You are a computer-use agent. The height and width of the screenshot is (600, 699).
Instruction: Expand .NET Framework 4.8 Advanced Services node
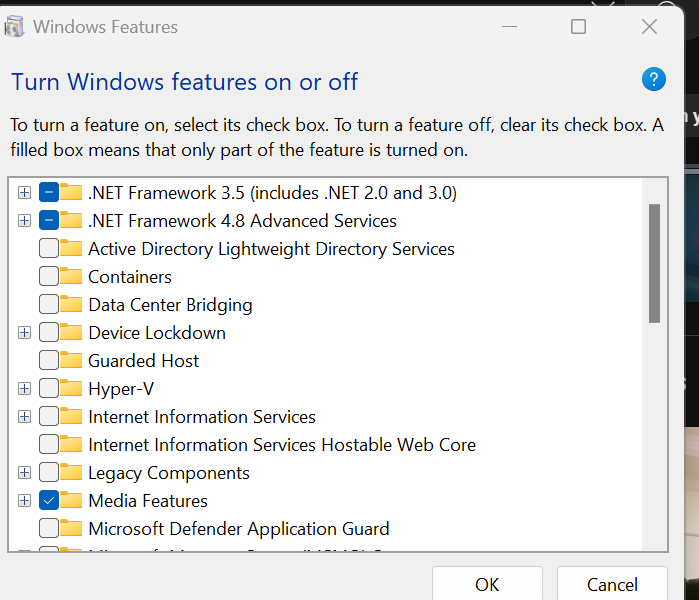click(25, 221)
